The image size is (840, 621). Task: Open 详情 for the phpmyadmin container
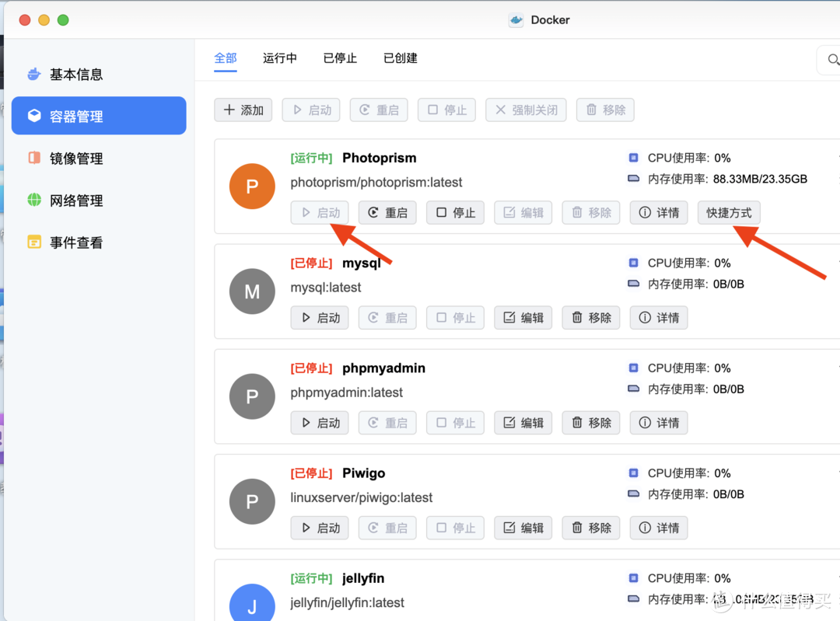click(x=659, y=422)
